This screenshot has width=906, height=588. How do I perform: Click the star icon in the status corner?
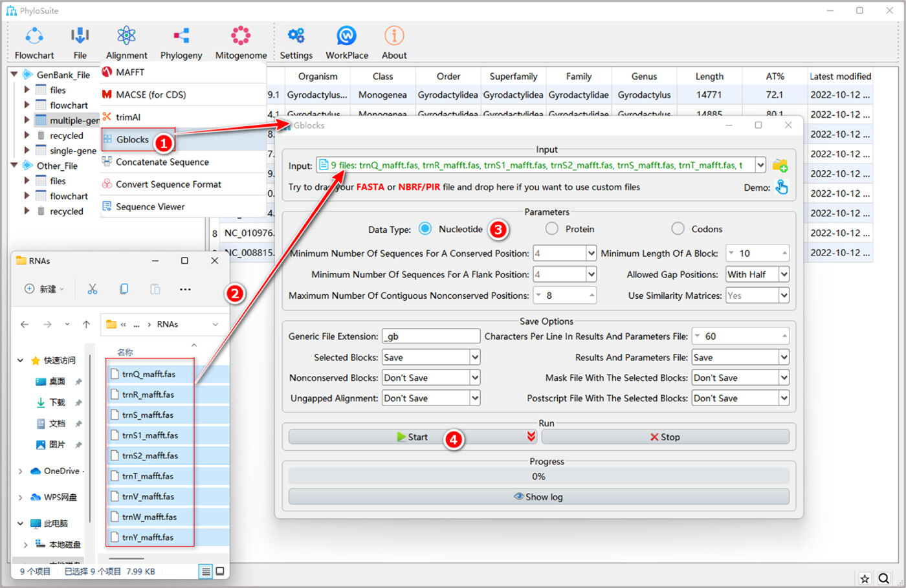[x=865, y=578]
